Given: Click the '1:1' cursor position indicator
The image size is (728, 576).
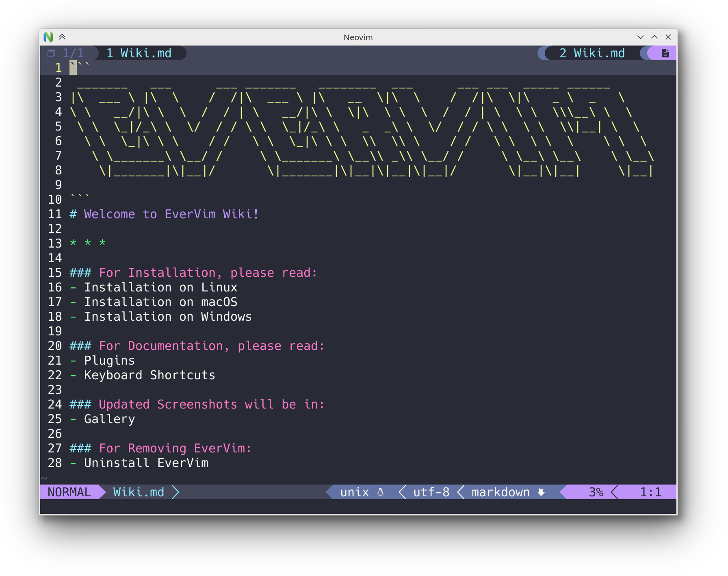Looking at the screenshot, I should click(651, 492).
